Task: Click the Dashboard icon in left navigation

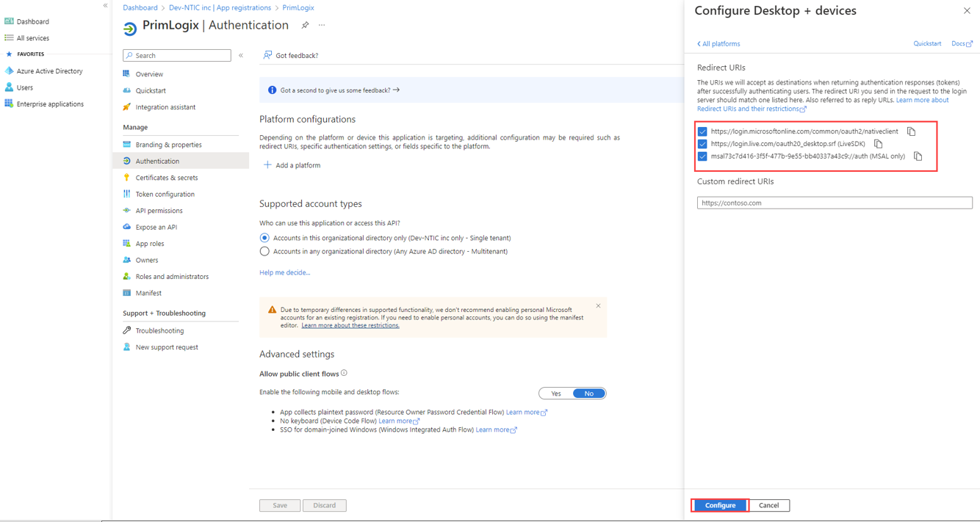Action: tap(9, 21)
